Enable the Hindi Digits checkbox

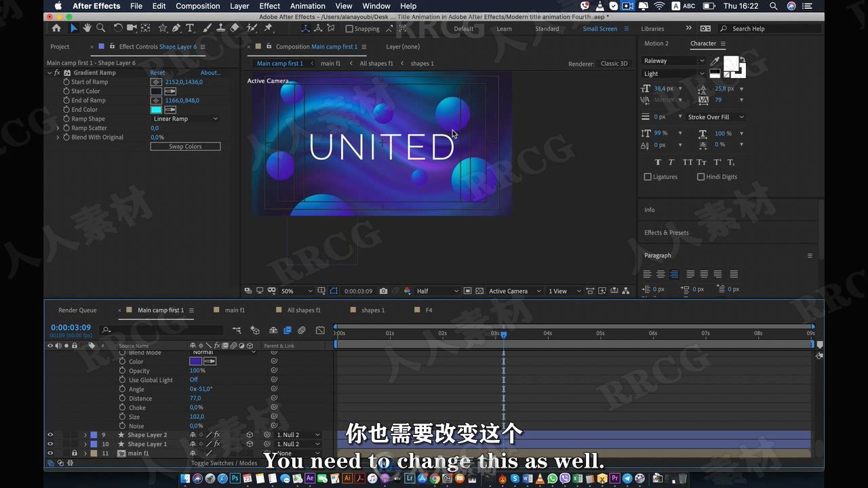701,177
